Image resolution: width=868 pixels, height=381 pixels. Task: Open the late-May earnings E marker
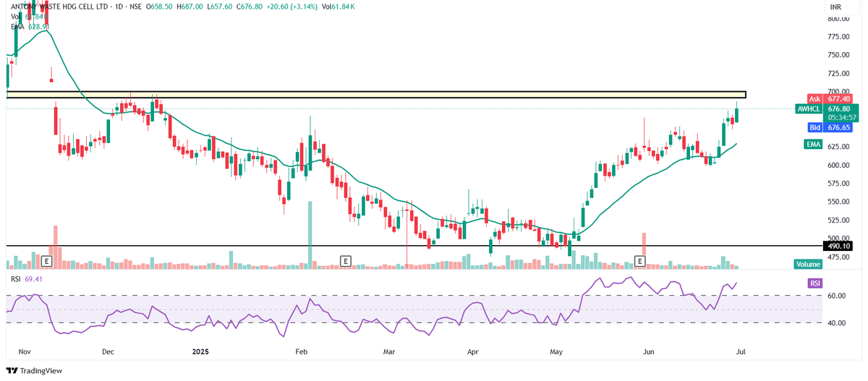click(x=640, y=260)
